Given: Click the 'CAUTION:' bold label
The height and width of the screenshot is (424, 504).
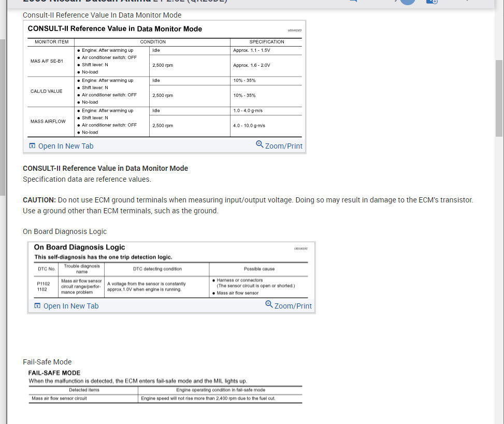Looking at the screenshot, I should [x=39, y=200].
